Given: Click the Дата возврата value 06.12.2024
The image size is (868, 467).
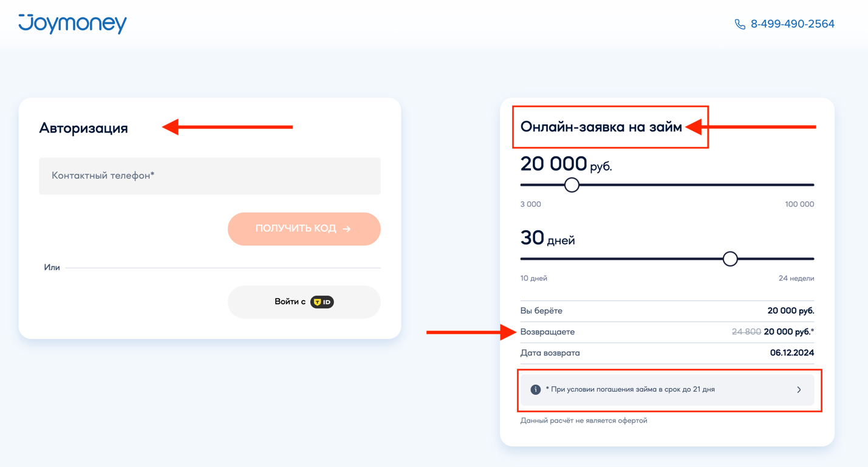Looking at the screenshot, I should [x=791, y=353].
